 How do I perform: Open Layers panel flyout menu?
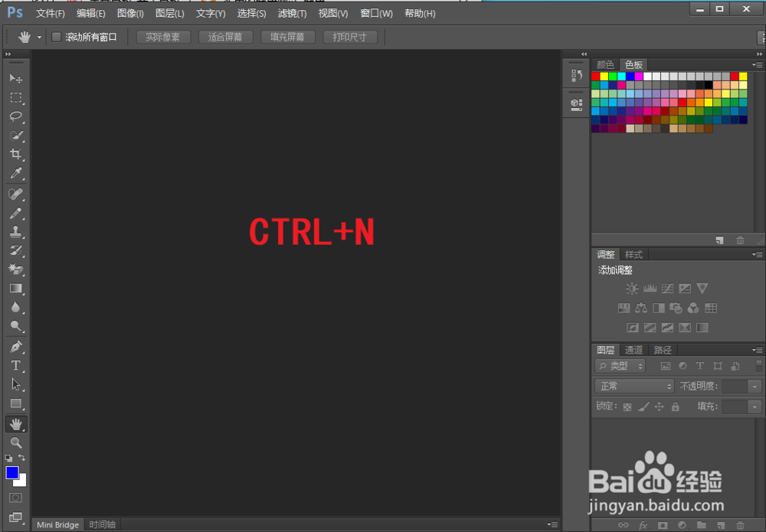758,350
